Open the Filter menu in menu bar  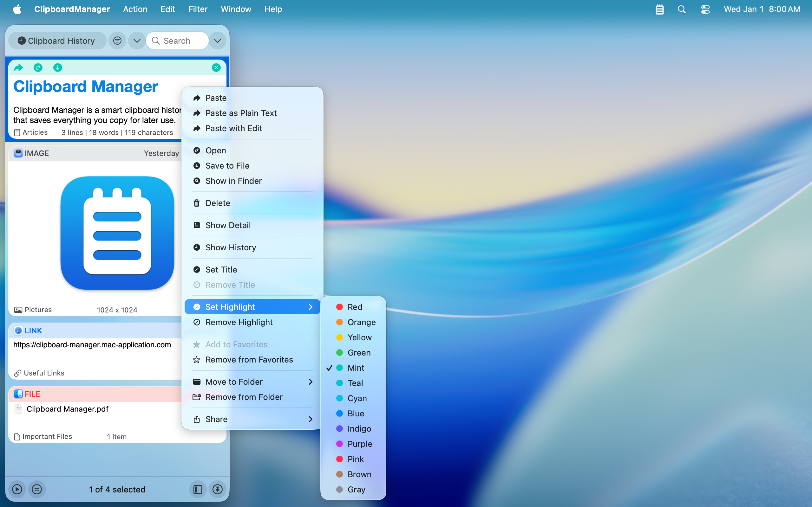198,10
